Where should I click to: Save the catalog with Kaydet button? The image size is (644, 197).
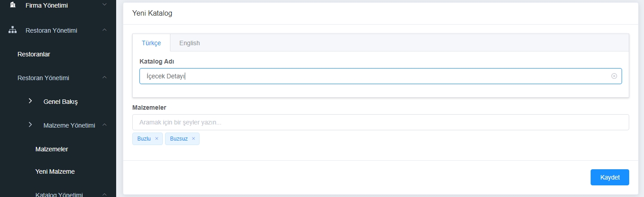coord(609,177)
